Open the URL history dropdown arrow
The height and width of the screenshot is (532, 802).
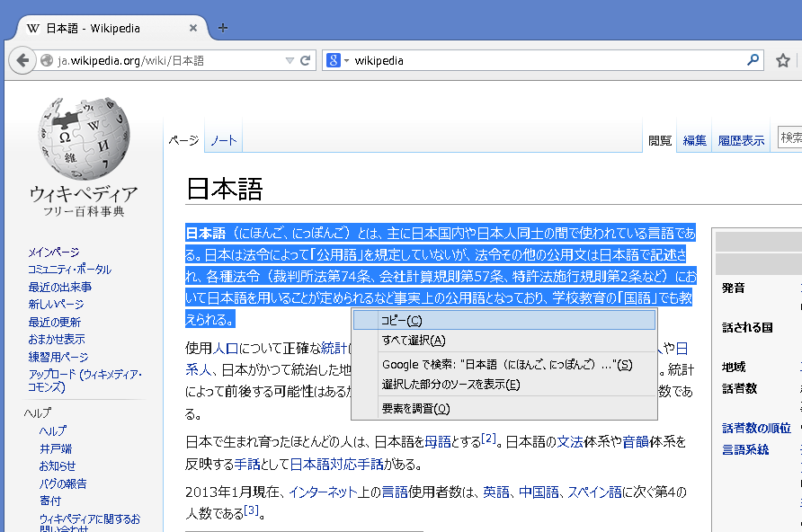point(290,61)
